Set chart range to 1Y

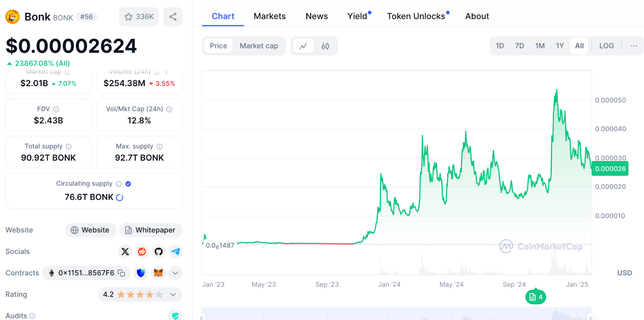pyautogui.click(x=560, y=46)
